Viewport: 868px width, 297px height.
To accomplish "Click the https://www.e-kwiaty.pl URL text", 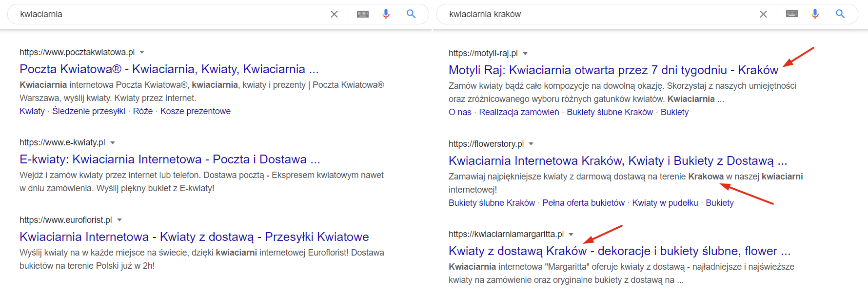I will (62, 142).
